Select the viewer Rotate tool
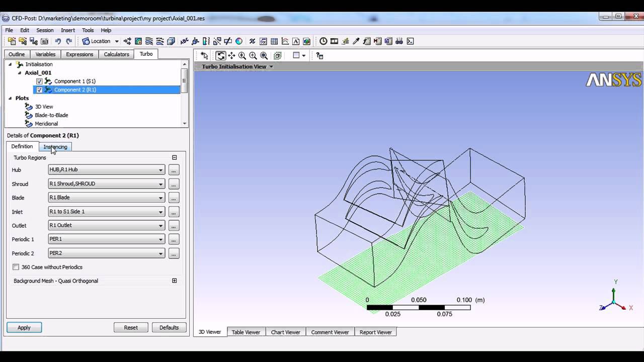Screen dimensions: 644x362 point(220,56)
